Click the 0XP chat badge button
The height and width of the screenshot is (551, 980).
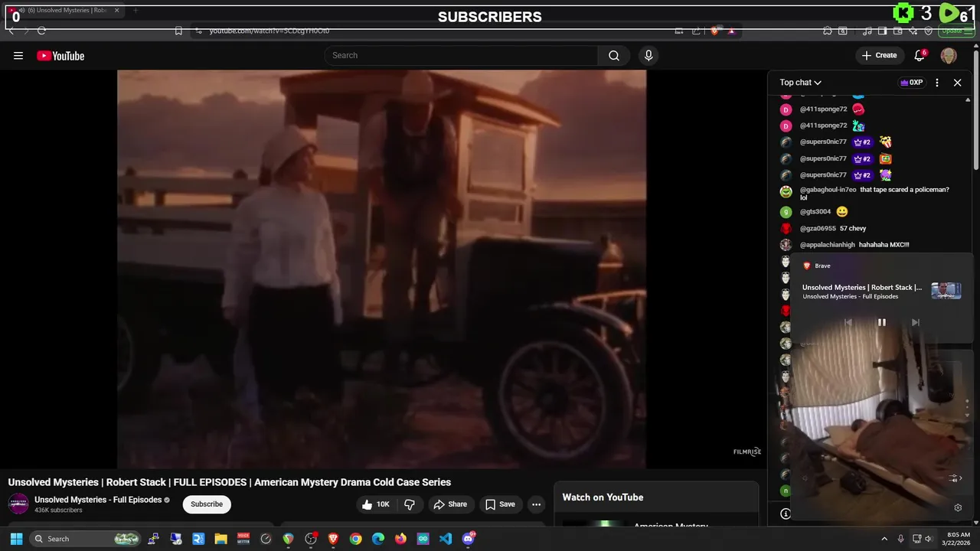[x=911, y=83]
